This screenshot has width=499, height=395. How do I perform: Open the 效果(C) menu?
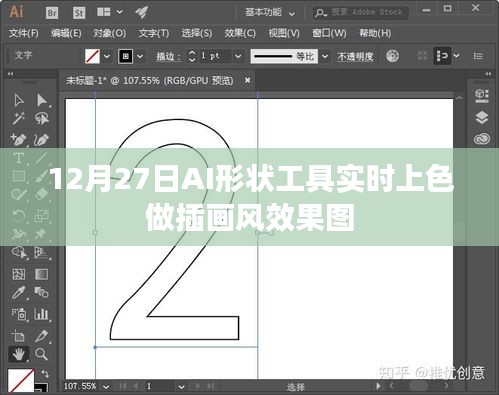(240, 33)
